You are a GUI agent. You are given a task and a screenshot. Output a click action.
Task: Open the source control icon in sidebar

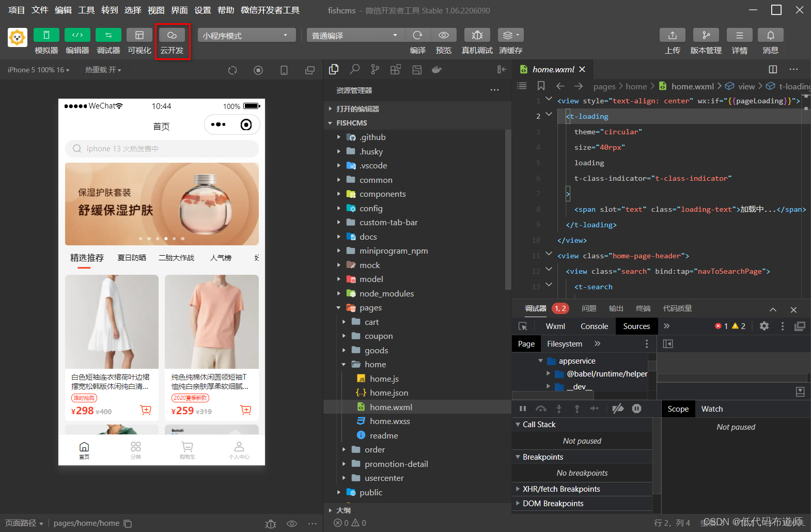coord(375,70)
